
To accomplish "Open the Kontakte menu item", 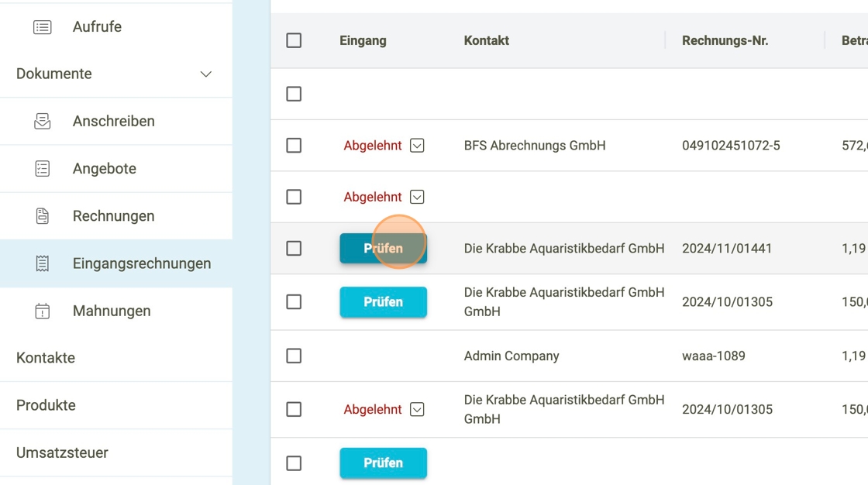I will [x=46, y=358].
